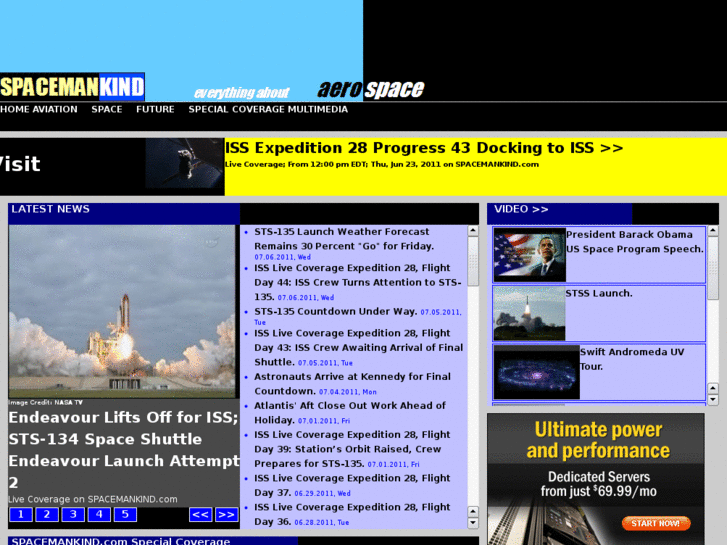Open the HOME menu item
This screenshot has height=545, width=727.
point(15,109)
